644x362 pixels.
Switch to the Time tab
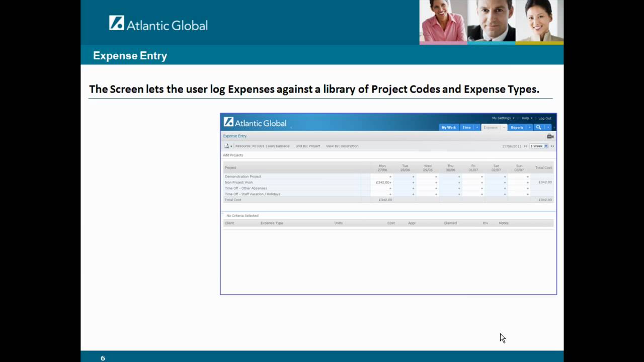point(466,127)
